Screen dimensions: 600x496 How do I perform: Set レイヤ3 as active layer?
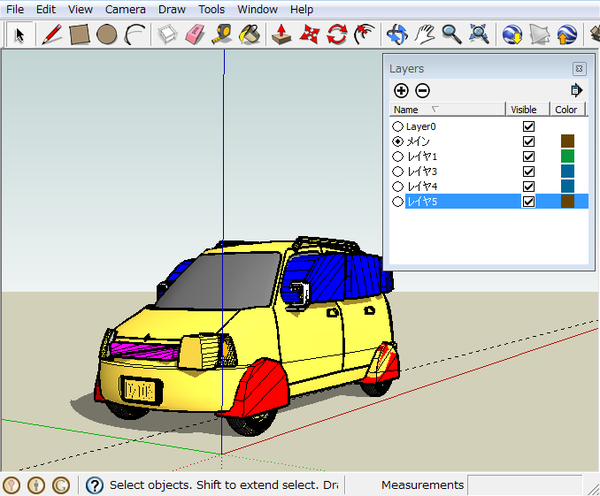tap(398, 171)
